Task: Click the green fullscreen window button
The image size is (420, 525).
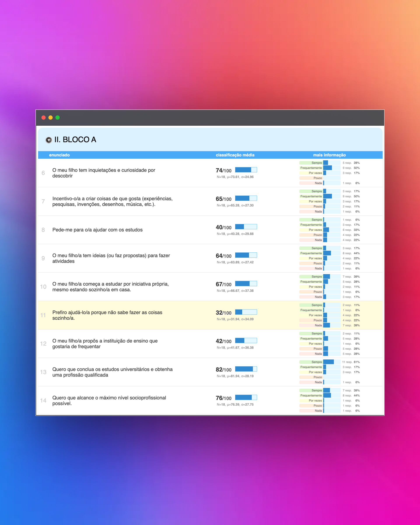Action: [x=58, y=118]
